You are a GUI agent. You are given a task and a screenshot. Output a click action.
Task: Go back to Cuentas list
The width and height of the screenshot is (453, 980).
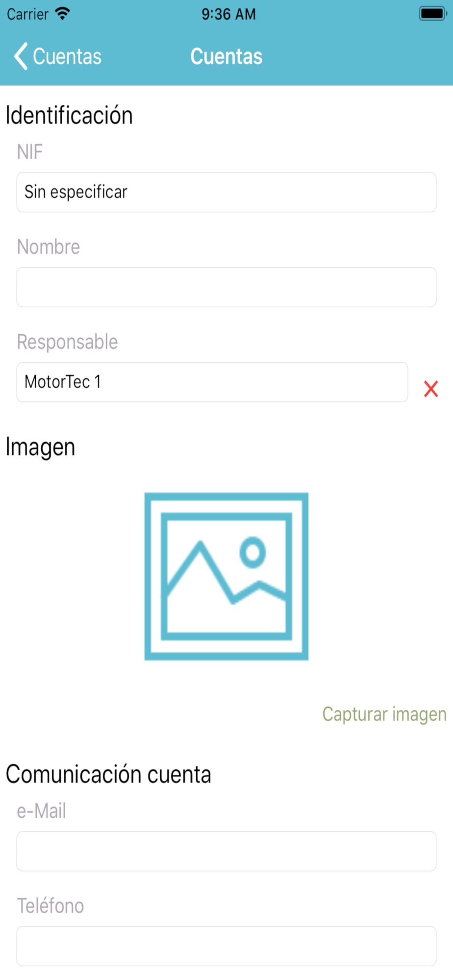click(x=58, y=56)
